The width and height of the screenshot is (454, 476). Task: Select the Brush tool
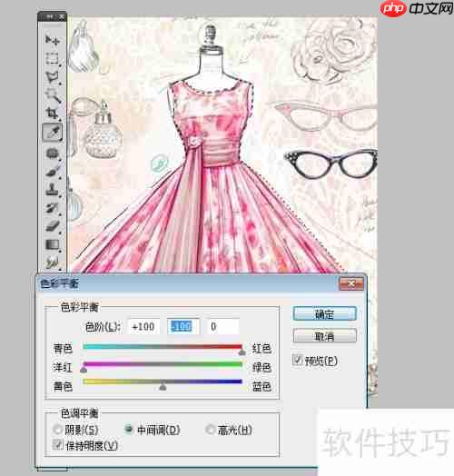[53, 172]
